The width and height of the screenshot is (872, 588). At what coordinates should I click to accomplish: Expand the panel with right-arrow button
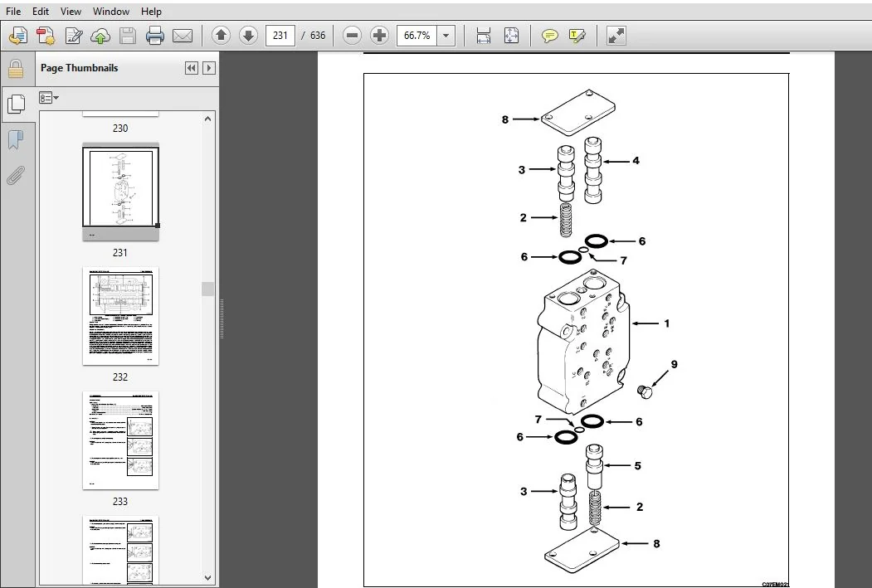[209, 68]
